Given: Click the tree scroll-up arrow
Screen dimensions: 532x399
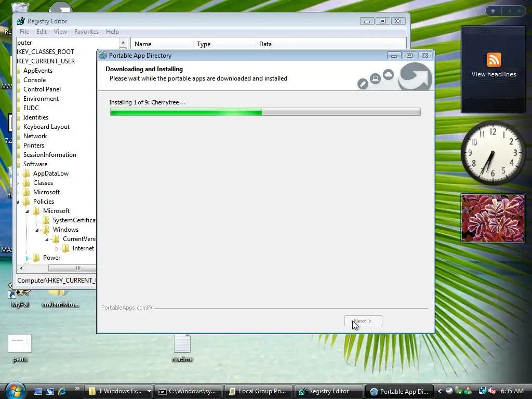Looking at the screenshot, I should point(123,43).
